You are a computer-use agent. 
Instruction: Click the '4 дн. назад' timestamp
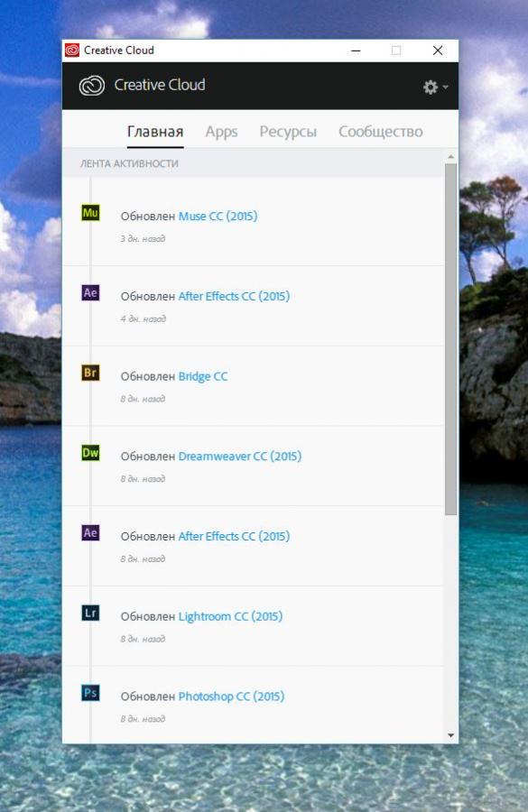click(x=144, y=319)
